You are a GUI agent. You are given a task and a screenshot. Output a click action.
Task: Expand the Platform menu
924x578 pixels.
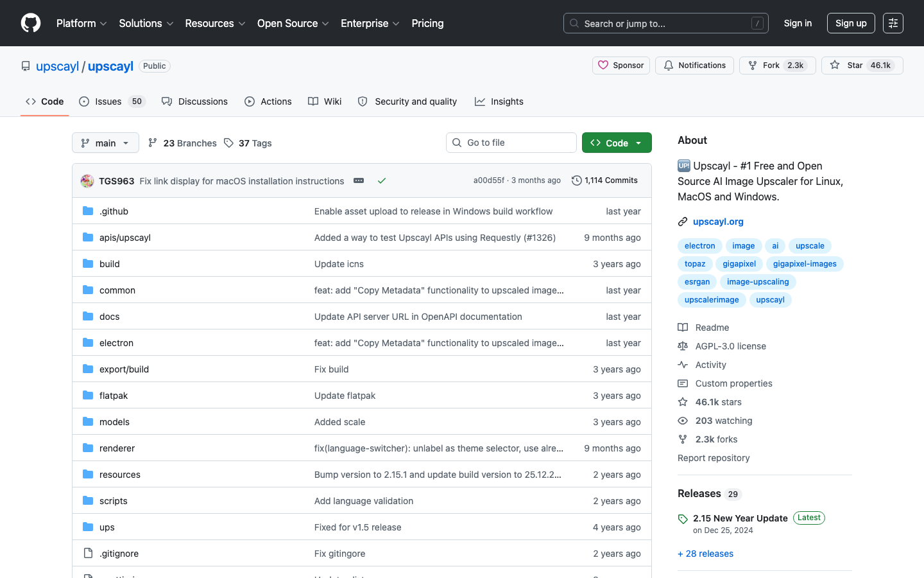click(x=81, y=23)
